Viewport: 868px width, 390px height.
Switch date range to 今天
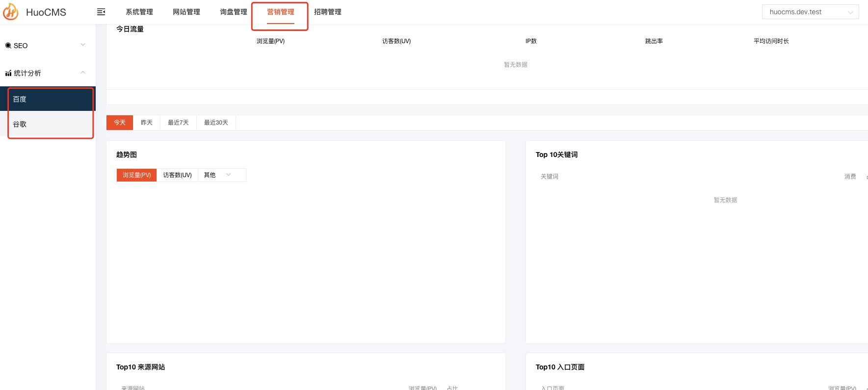[x=120, y=123]
